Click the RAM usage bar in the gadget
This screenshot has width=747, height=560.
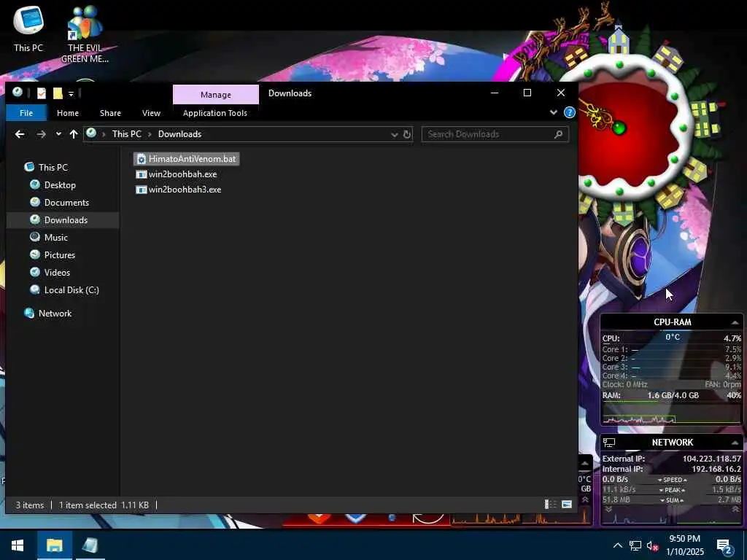tap(672, 402)
